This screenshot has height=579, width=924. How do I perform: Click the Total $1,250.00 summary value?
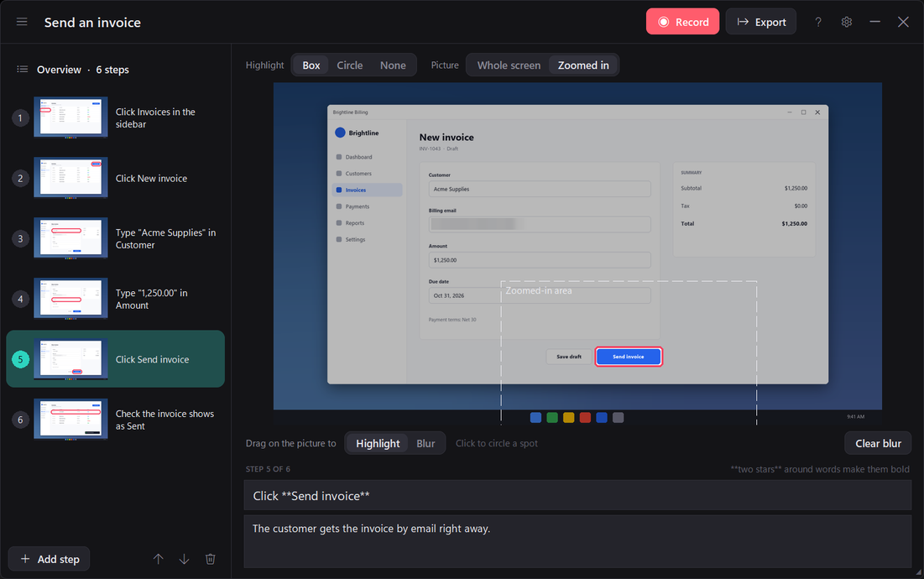(795, 224)
